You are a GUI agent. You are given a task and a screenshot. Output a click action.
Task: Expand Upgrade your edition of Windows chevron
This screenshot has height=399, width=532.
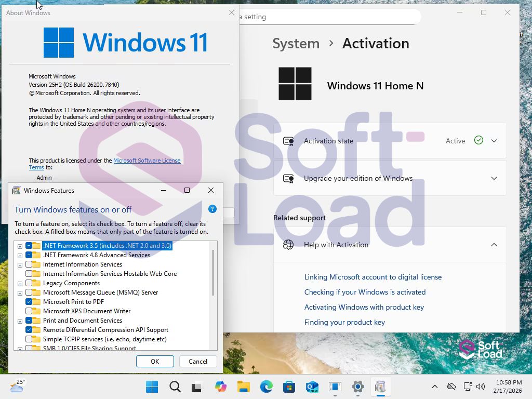click(x=494, y=178)
